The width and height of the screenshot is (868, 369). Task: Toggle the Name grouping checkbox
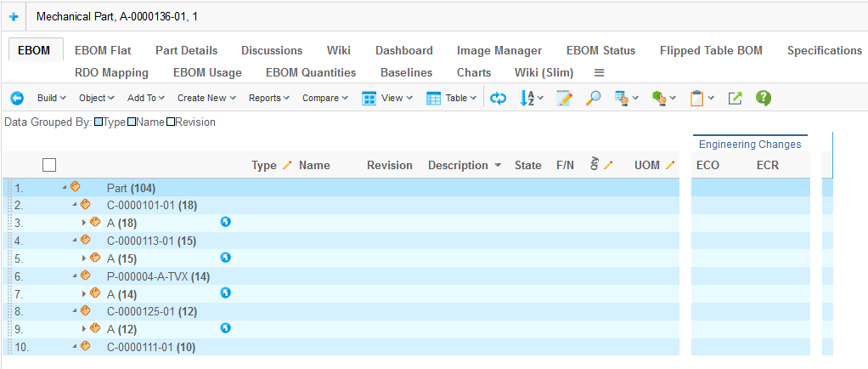132,122
